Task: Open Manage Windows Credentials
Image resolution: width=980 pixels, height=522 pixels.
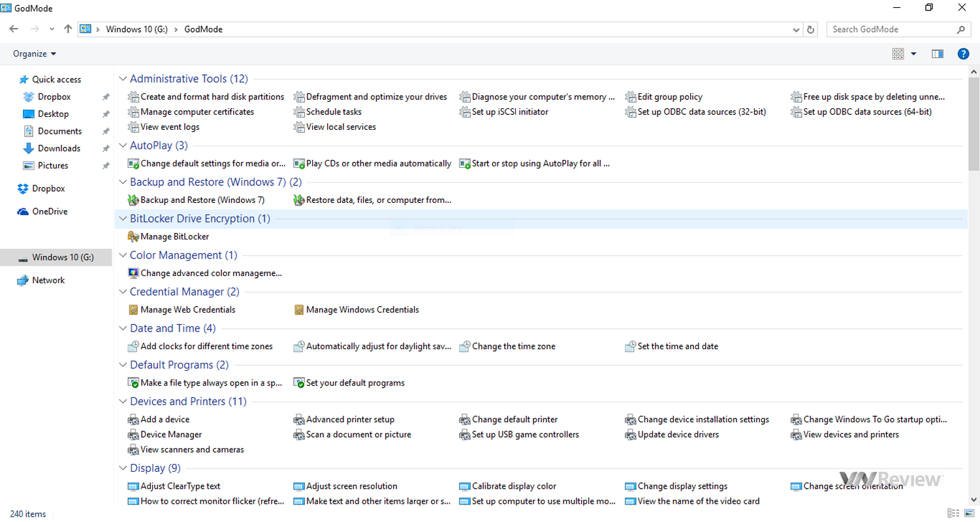Action: 357,309
